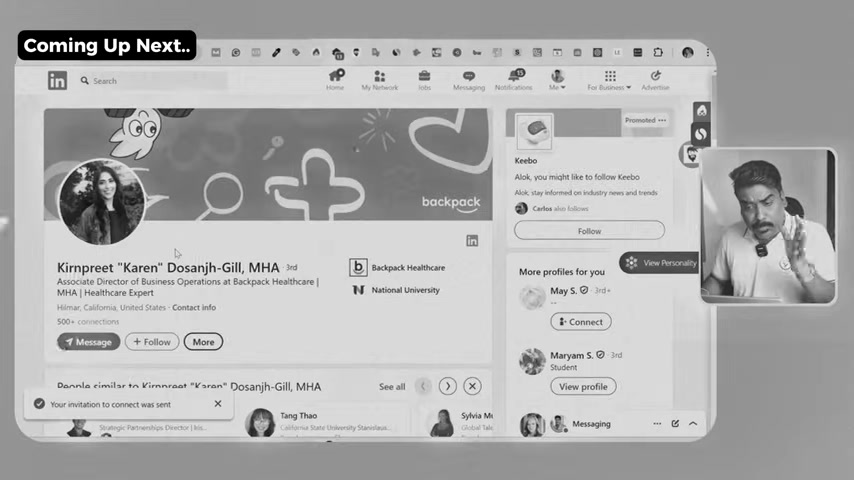Screen dimensions: 854x480
Task: Click the 500+ connections text
Action: [88, 321]
